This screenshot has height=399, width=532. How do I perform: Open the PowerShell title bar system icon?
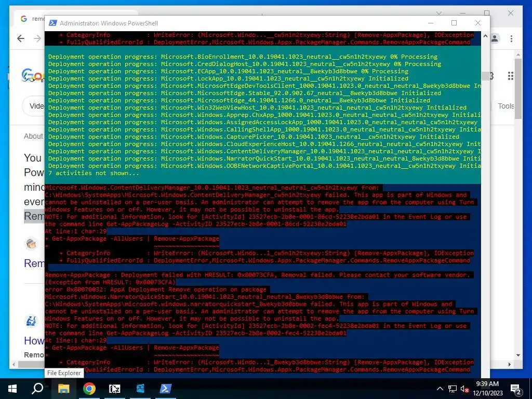pos(53,23)
